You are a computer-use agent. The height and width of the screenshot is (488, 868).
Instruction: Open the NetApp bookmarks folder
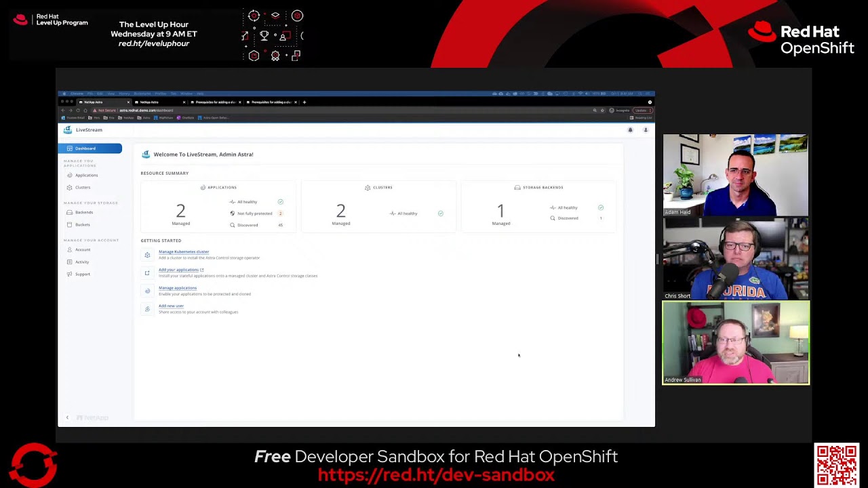pyautogui.click(x=125, y=118)
